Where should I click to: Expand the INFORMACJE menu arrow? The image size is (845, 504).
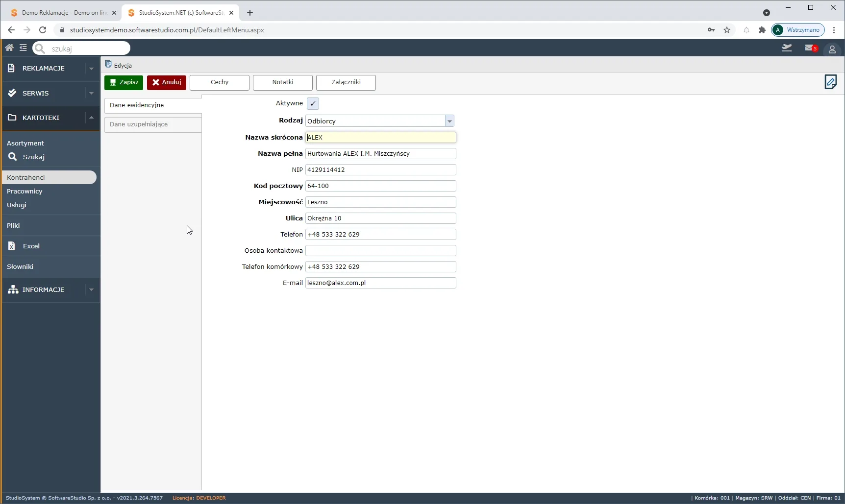pos(91,289)
